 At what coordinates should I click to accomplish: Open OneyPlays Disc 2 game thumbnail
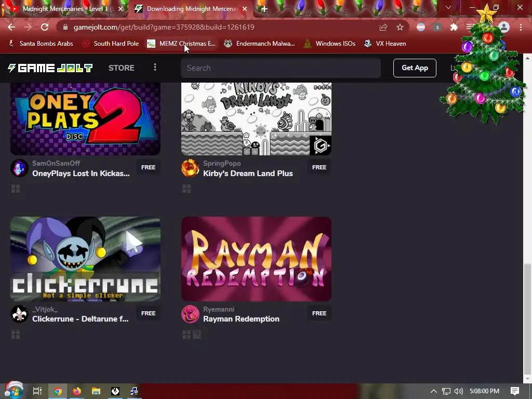click(x=85, y=119)
